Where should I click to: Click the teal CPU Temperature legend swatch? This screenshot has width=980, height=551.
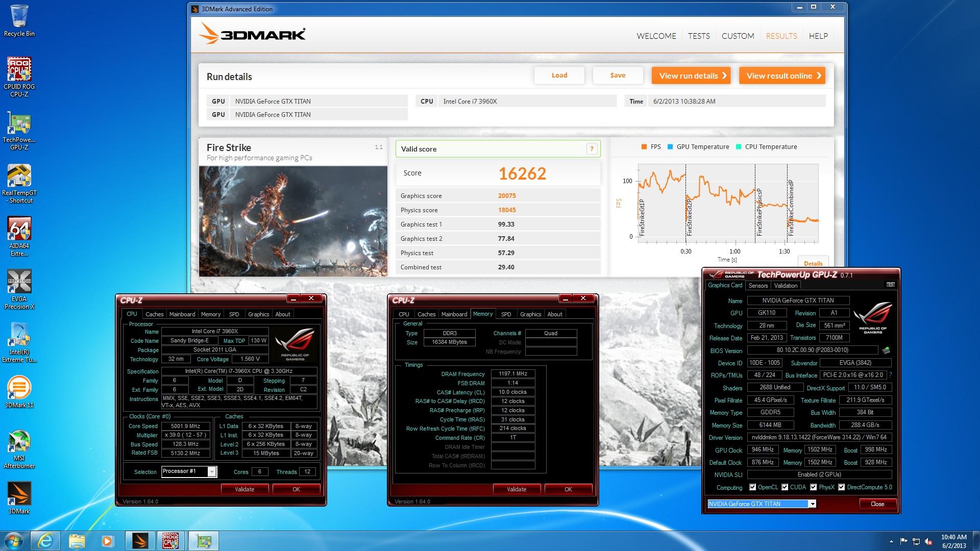tap(739, 147)
